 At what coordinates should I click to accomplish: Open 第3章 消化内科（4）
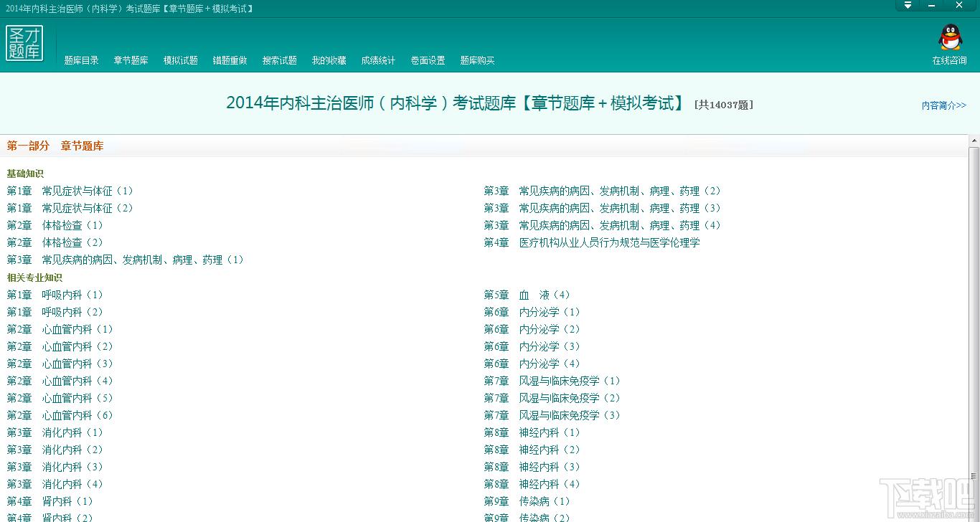click(x=55, y=484)
